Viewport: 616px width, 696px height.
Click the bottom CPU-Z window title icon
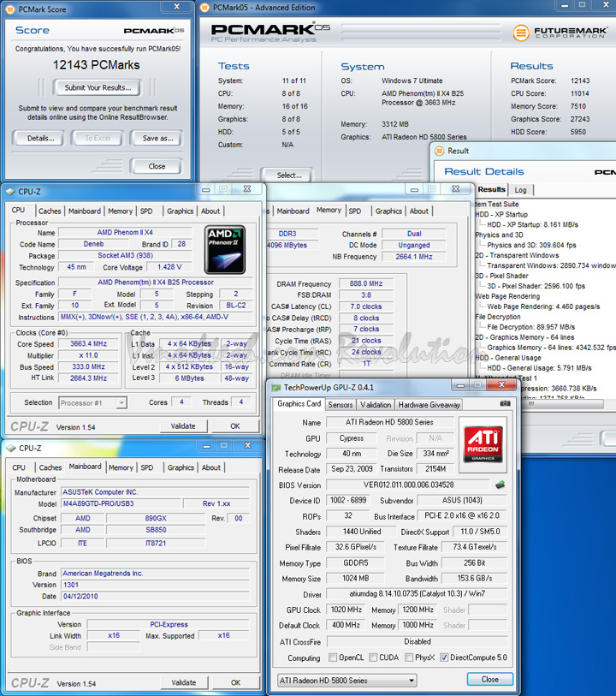point(11,449)
